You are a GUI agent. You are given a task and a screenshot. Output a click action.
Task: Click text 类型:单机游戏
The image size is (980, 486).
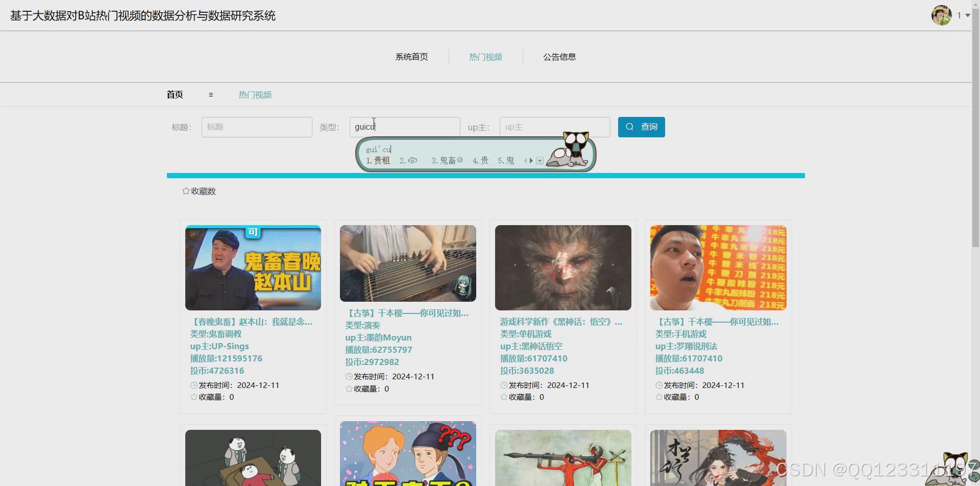tap(526, 334)
